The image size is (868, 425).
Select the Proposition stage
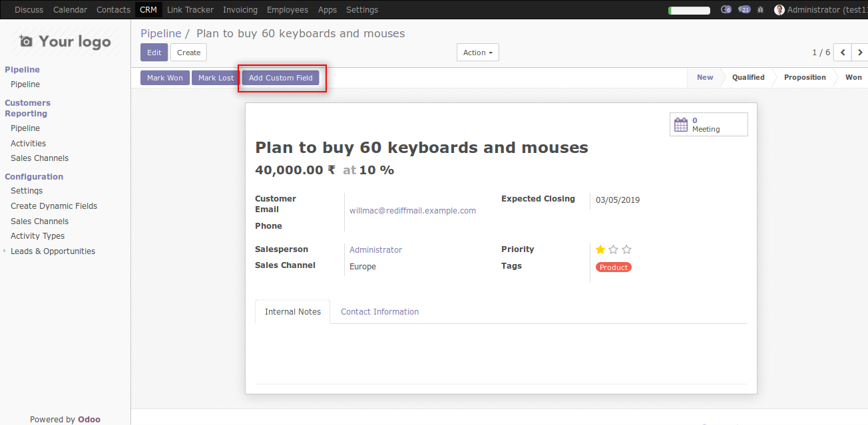coord(805,77)
